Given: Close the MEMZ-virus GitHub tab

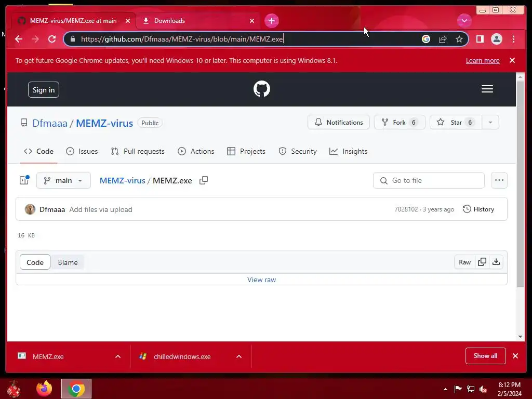Looking at the screenshot, I should point(128,21).
